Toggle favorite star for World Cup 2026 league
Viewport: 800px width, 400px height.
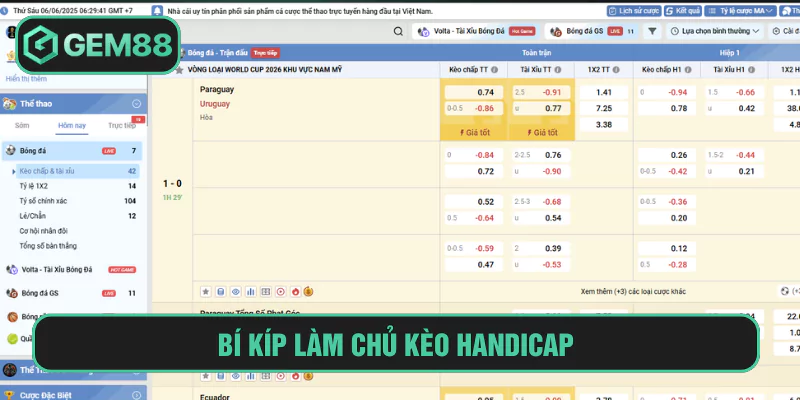tap(180, 70)
